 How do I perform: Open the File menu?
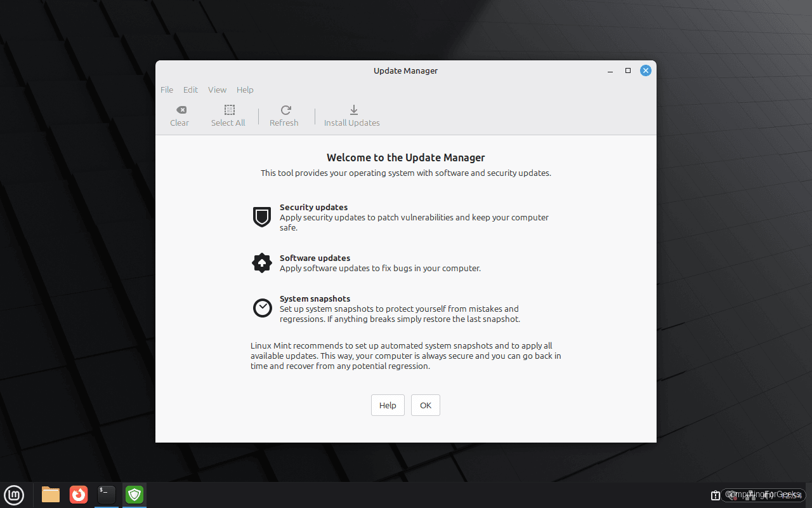click(166, 90)
